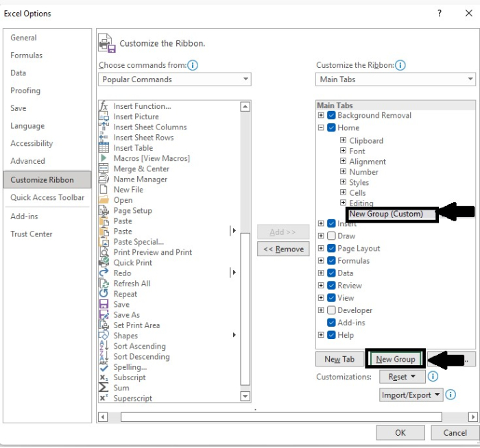This screenshot has height=448, width=480.
Task: Select the Open folder icon
Action: click(104, 200)
